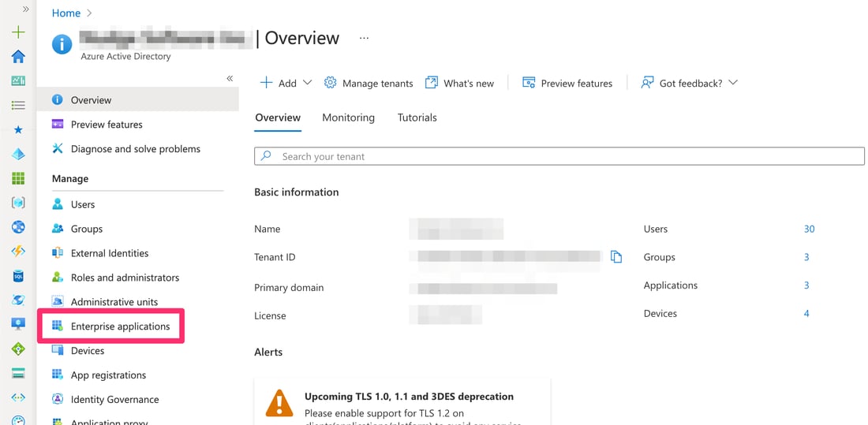Click the Devices icon in Manage menu
Screen dimensions: 868x425
(x=57, y=350)
